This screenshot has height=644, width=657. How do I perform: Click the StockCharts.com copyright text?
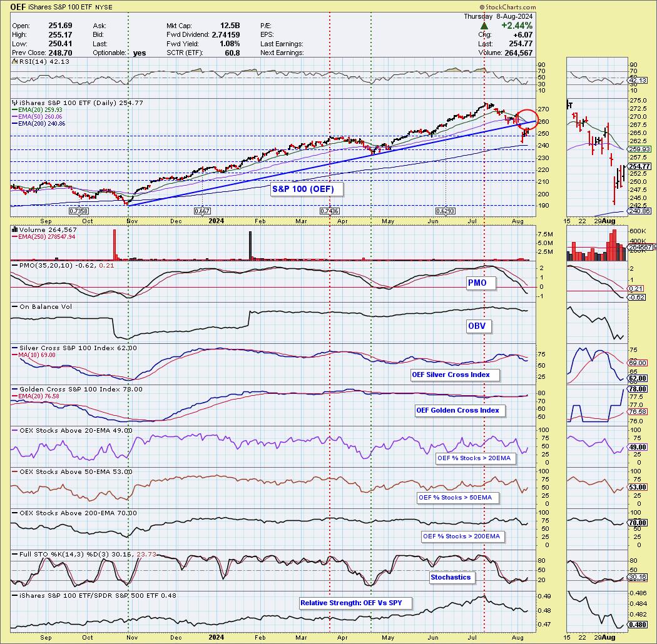507,7
